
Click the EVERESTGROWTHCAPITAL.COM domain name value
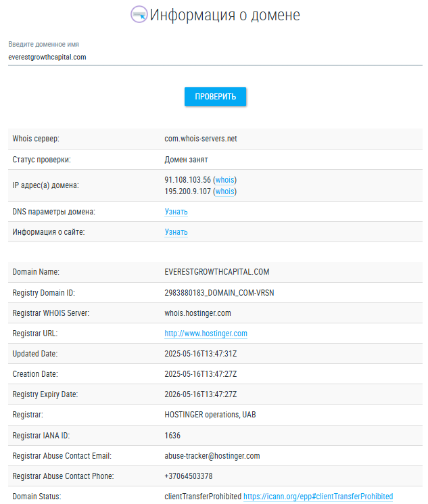216,272
